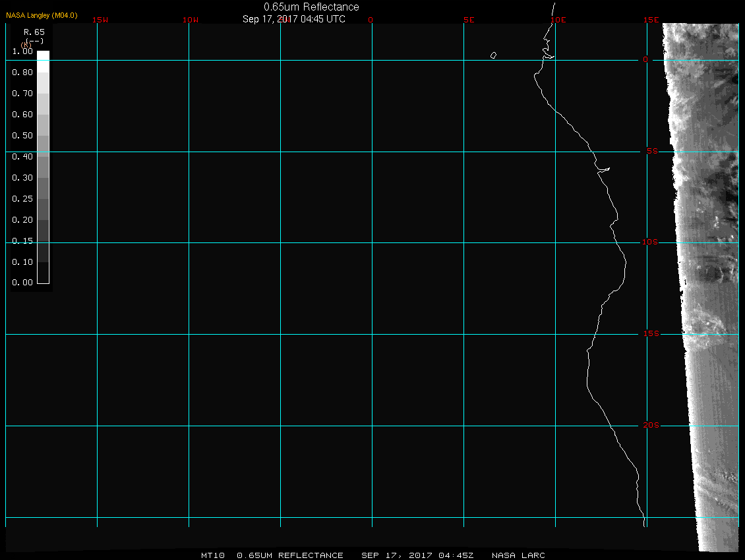The height and width of the screenshot is (560, 745).
Task: Click the 0.25 colorbar value
Action: [x=22, y=198]
